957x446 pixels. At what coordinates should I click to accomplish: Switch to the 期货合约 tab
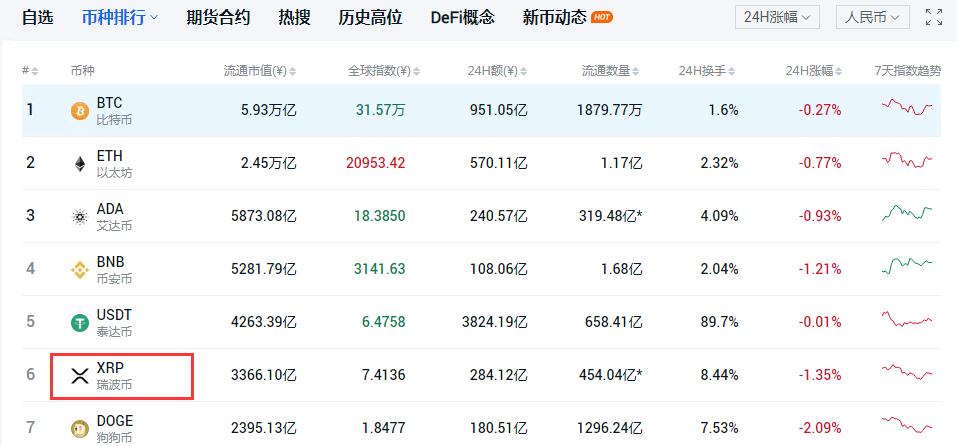[x=218, y=17]
